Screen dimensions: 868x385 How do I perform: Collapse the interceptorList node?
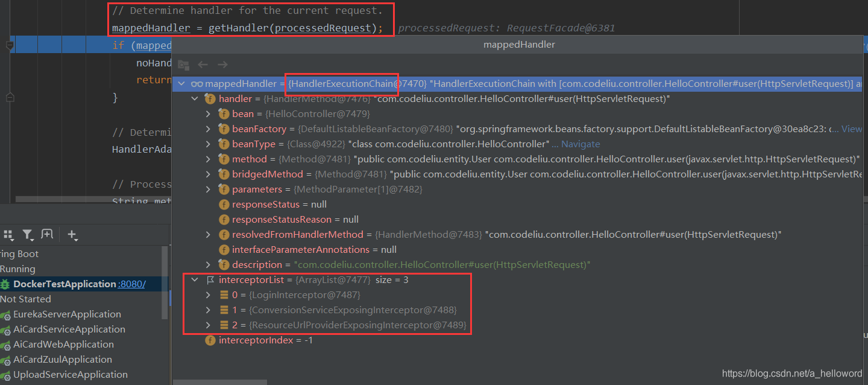tap(195, 280)
